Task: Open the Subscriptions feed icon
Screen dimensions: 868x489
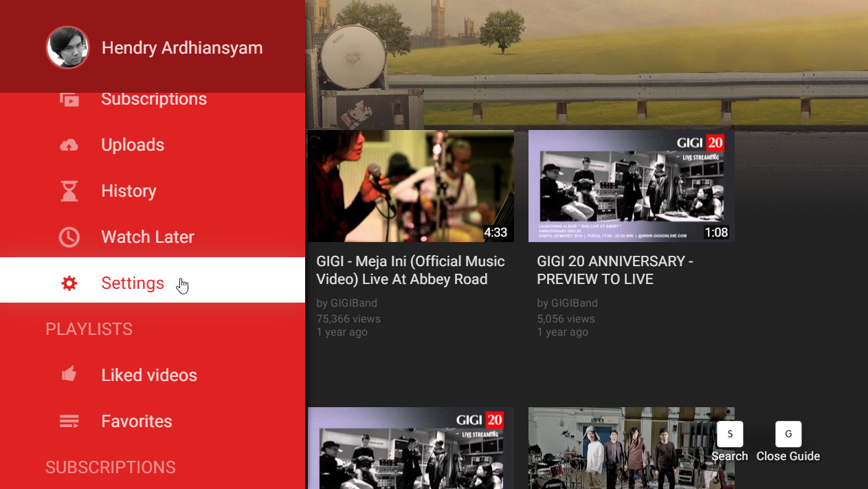Action: 69,98
